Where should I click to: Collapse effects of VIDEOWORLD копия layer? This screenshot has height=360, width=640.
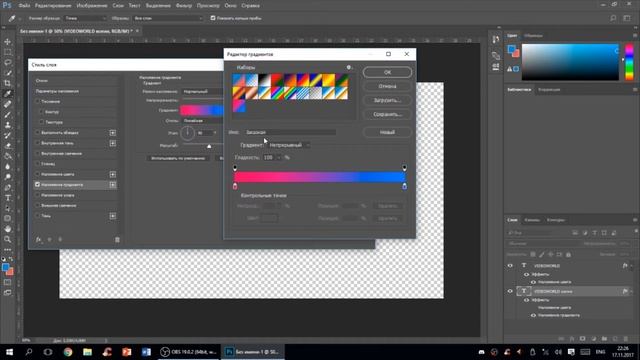point(631,291)
